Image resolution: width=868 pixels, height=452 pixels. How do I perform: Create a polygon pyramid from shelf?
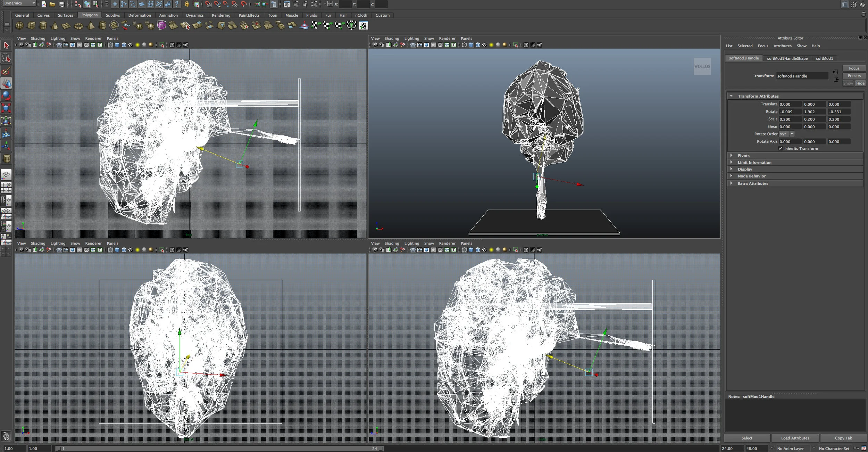[x=91, y=25]
